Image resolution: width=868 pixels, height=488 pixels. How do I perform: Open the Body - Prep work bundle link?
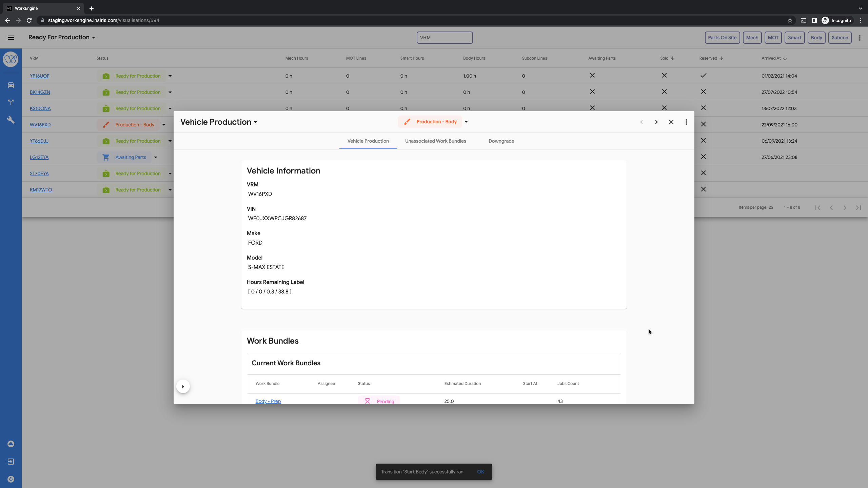pos(268,401)
